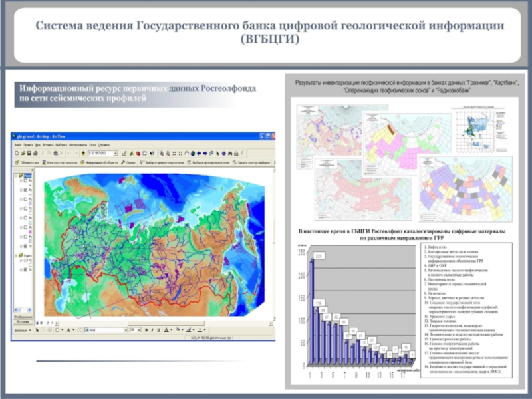Open a map document with the folder icon
532x399 pixels.
tap(23, 153)
